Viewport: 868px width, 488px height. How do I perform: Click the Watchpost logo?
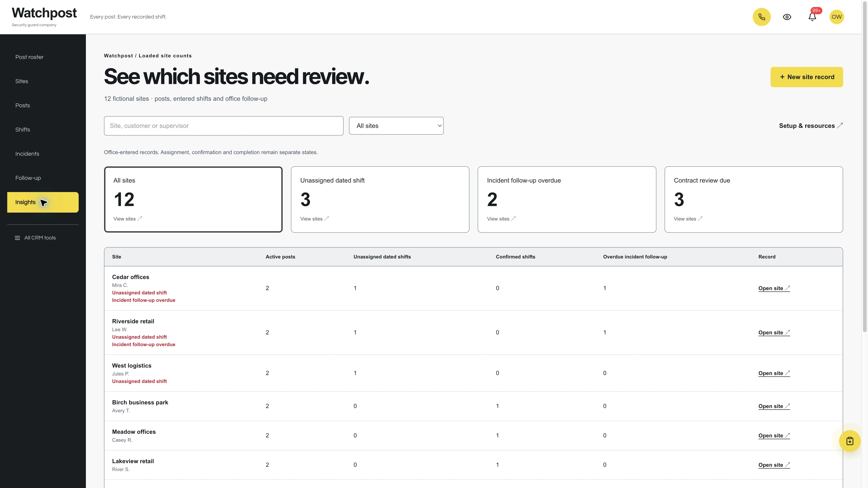[44, 13]
